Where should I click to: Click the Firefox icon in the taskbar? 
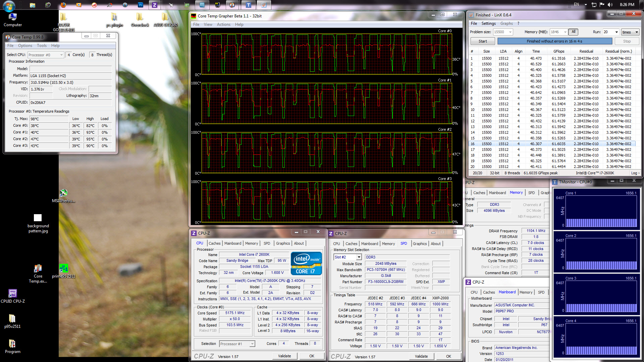63,5
